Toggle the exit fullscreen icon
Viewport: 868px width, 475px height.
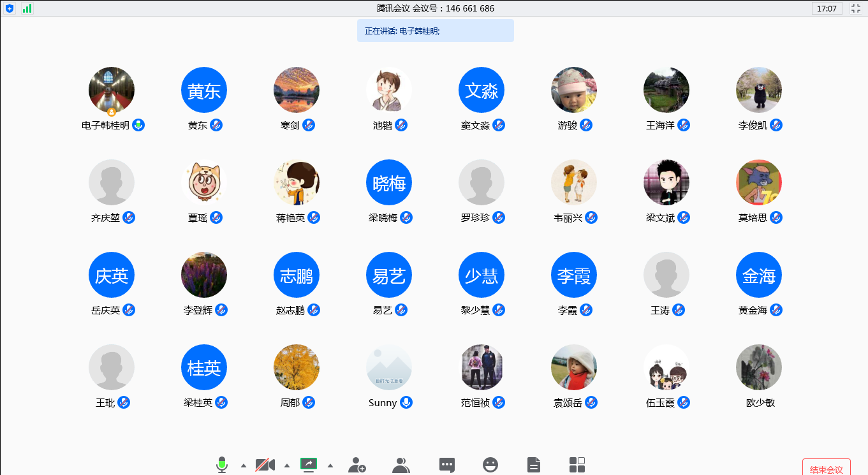[x=856, y=8]
